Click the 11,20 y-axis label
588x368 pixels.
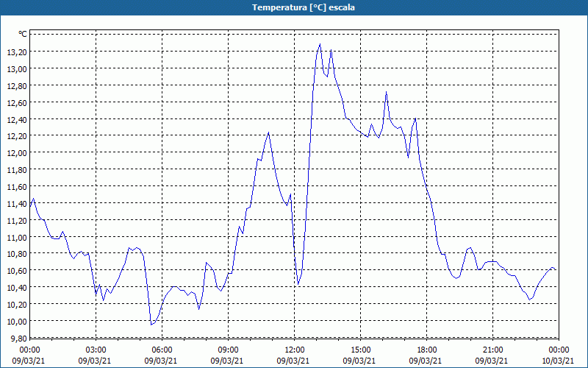(17, 221)
